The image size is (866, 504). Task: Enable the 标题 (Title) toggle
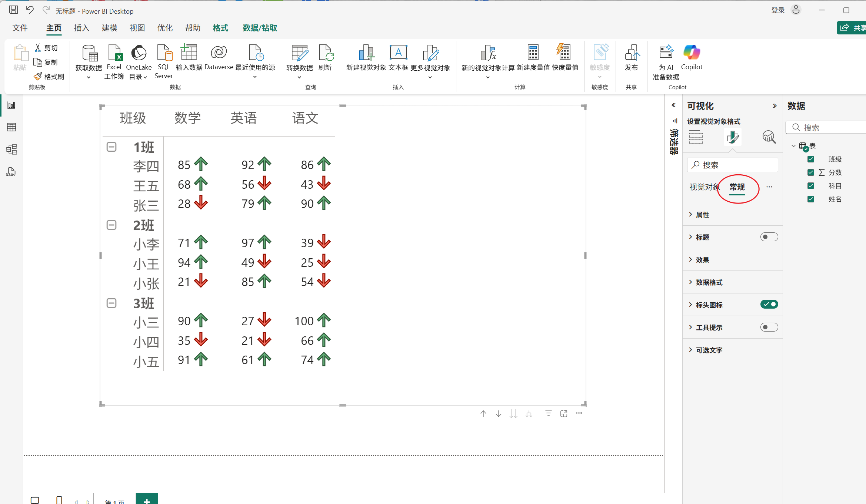(769, 237)
